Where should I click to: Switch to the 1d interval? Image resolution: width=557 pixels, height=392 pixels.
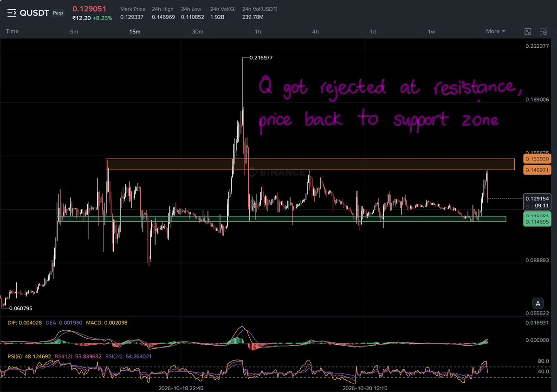373,32
